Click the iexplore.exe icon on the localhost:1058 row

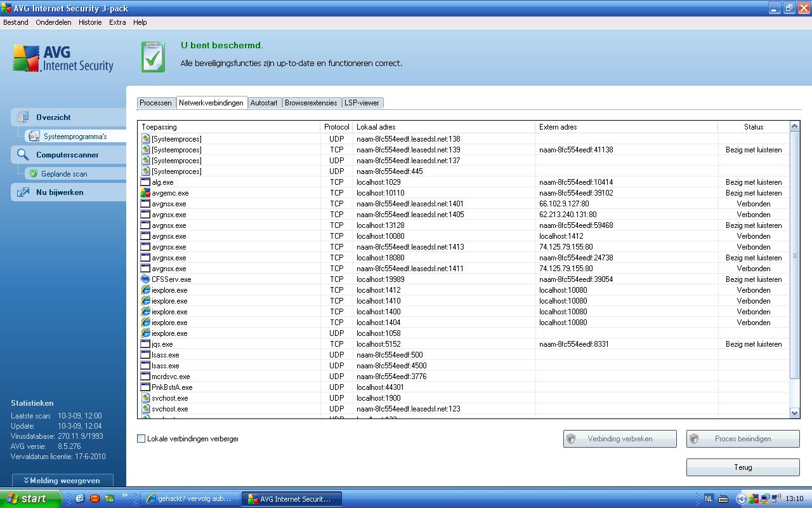tap(145, 333)
